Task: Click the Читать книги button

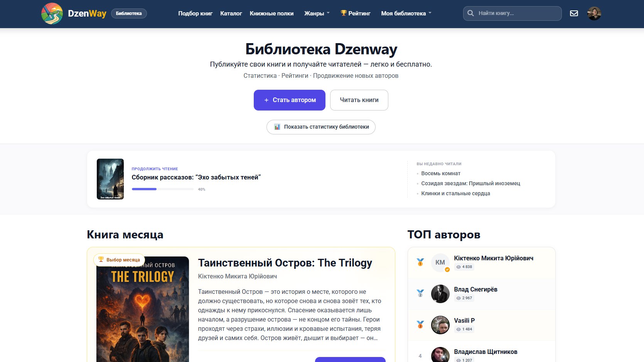Action: pos(359,100)
